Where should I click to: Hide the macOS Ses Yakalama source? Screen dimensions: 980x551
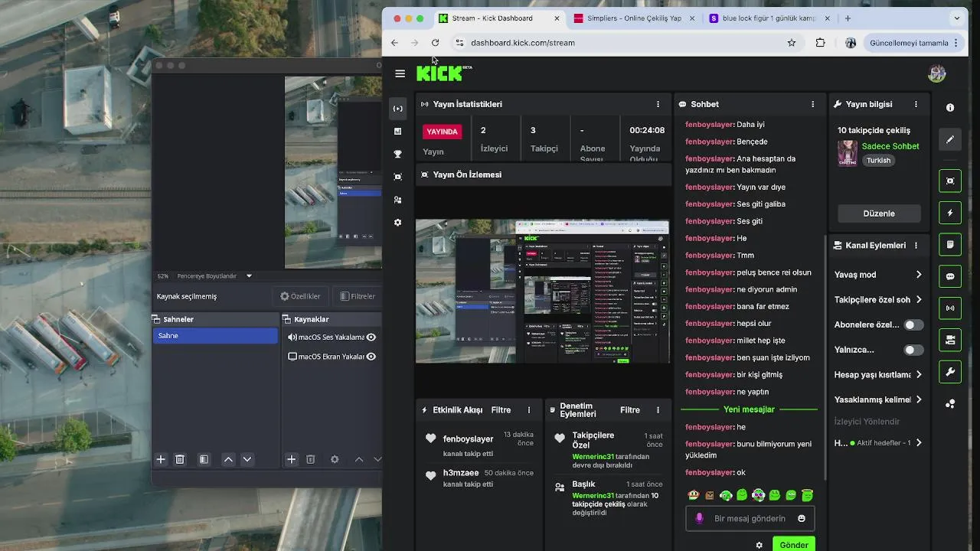tap(371, 337)
